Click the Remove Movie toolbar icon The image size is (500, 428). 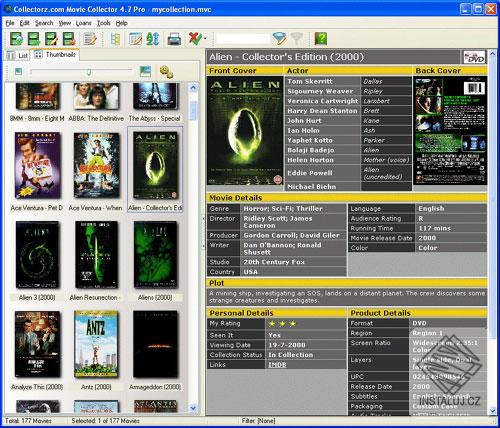(x=69, y=39)
